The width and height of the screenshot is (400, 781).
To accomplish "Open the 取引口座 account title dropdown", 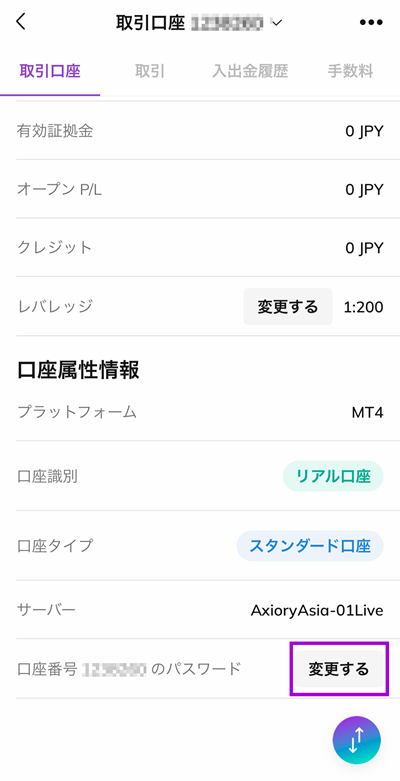I will (199, 22).
